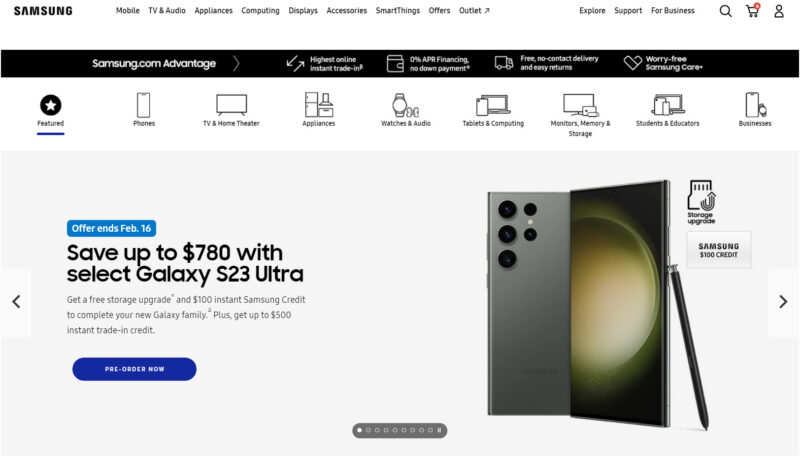Select the Tablets & Computing icon
Screen dimensions: 800x462
coord(493,105)
